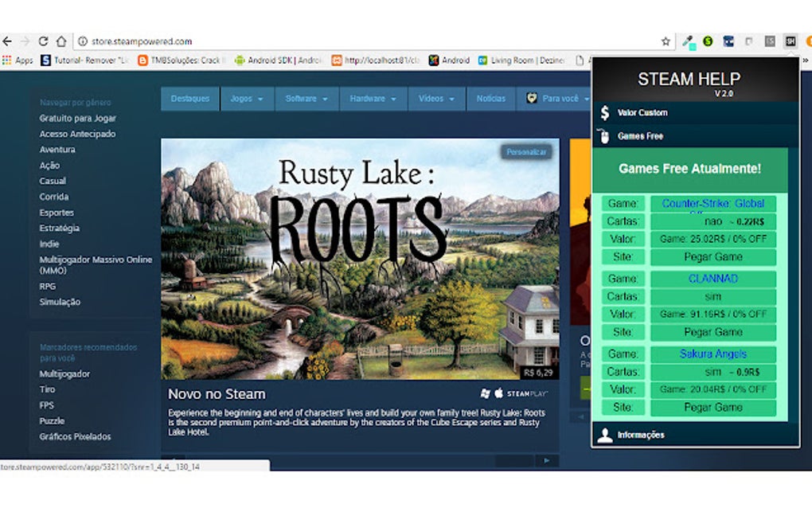This screenshot has height=508, width=812.
Task: Click the Gráficos Pixelados tag
Action: tap(75, 436)
